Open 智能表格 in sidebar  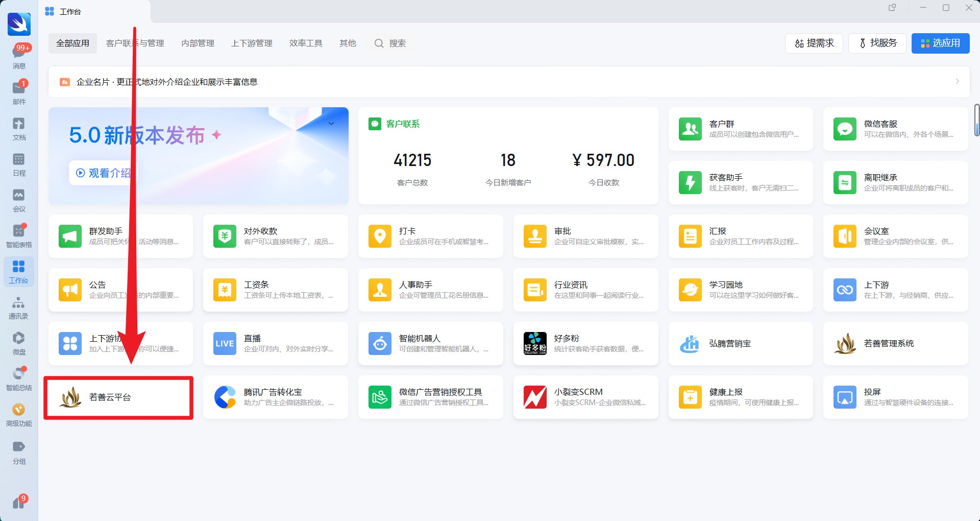[19, 235]
